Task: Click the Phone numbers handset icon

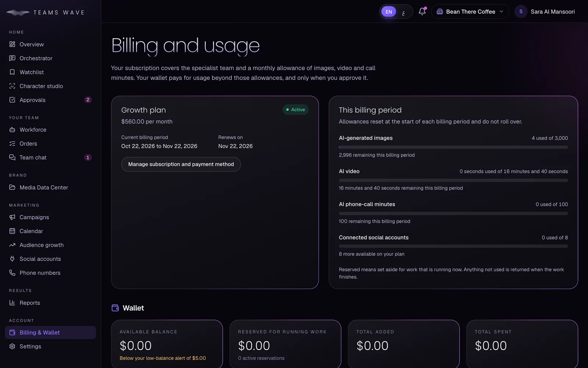Action: click(x=12, y=273)
